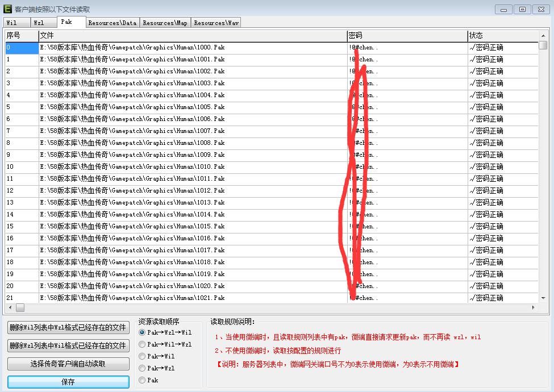The height and width of the screenshot is (392, 554).
Task: Click the 保存 save button
Action: click(68, 382)
